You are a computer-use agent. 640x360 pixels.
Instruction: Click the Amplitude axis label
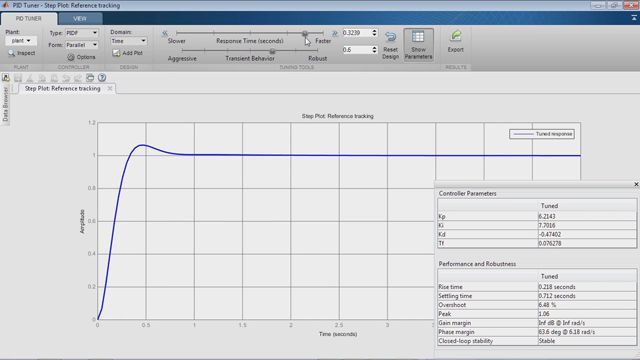coord(82,221)
